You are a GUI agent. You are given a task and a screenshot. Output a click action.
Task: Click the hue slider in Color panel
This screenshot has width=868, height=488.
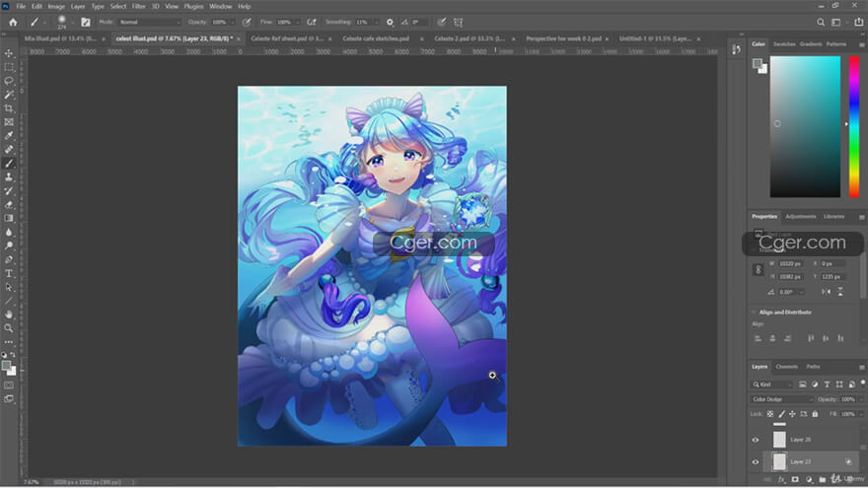tap(854, 126)
